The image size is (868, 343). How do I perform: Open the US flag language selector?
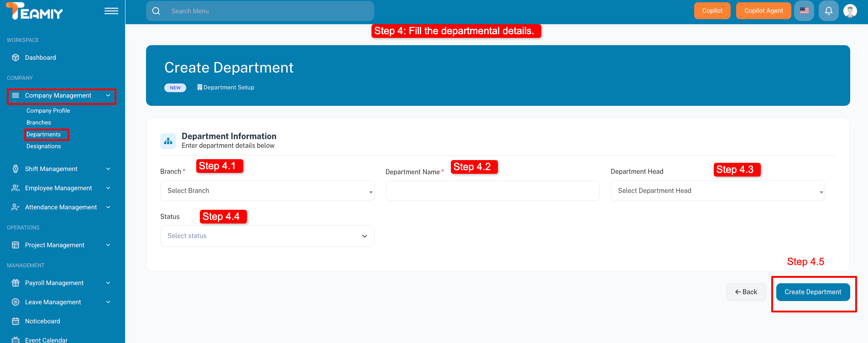[x=804, y=10]
